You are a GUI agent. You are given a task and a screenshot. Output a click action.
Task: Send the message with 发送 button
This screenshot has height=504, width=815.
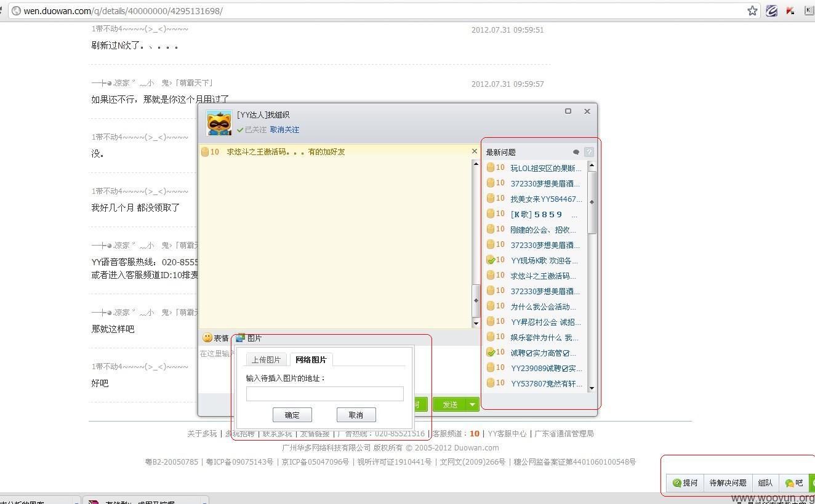[x=450, y=404]
